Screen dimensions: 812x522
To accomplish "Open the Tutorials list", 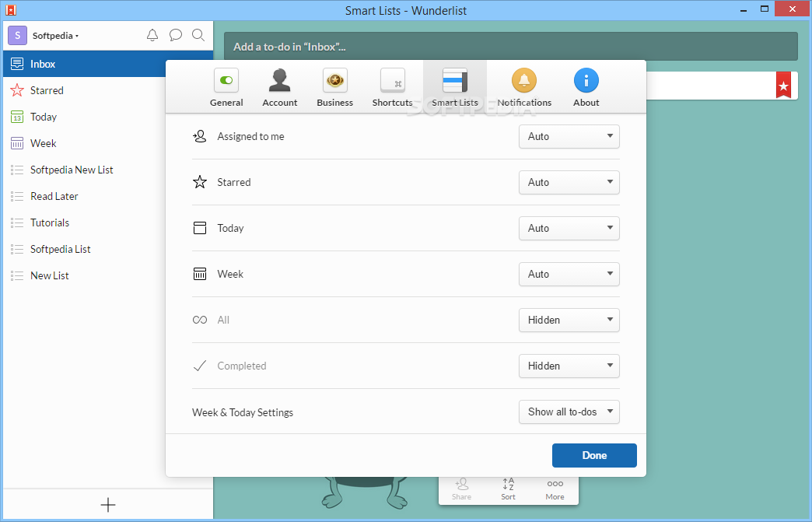I will coord(85,222).
